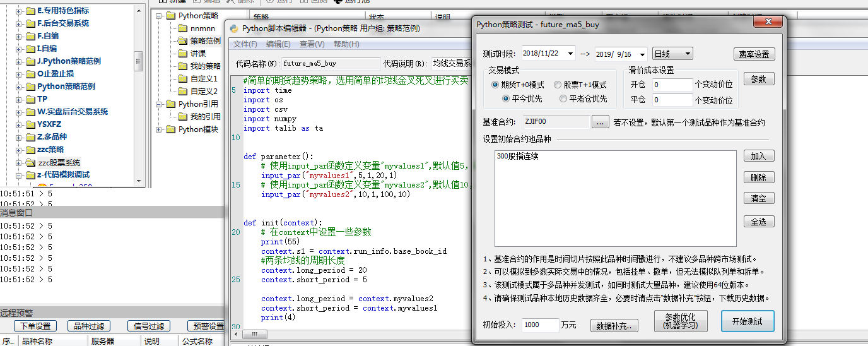Viewport: 868px width, 346px height.
Task: Select the 股票T+1模式 radio button
Action: coord(558,85)
